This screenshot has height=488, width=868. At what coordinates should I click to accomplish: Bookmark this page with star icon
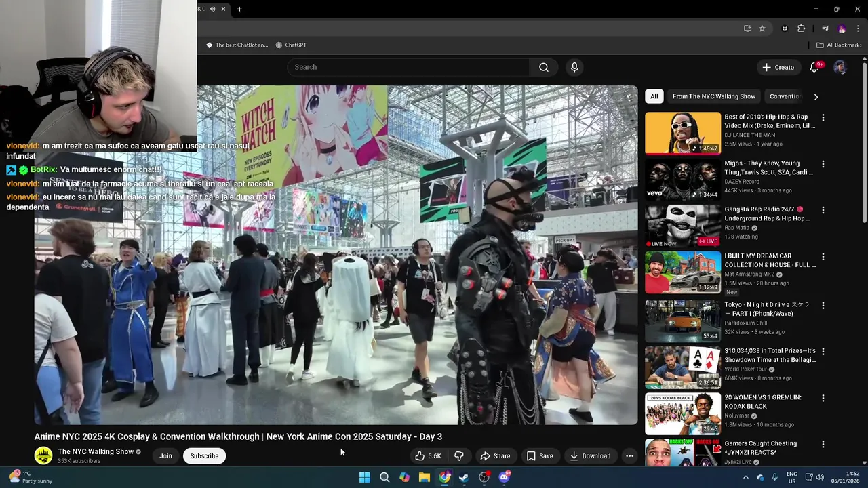click(762, 28)
